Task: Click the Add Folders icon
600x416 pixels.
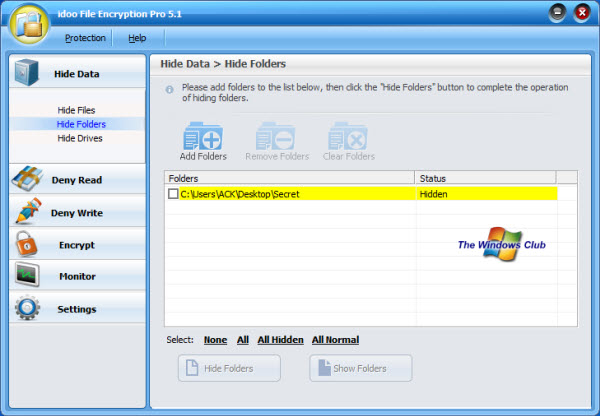Action: pyautogui.click(x=203, y=136)
